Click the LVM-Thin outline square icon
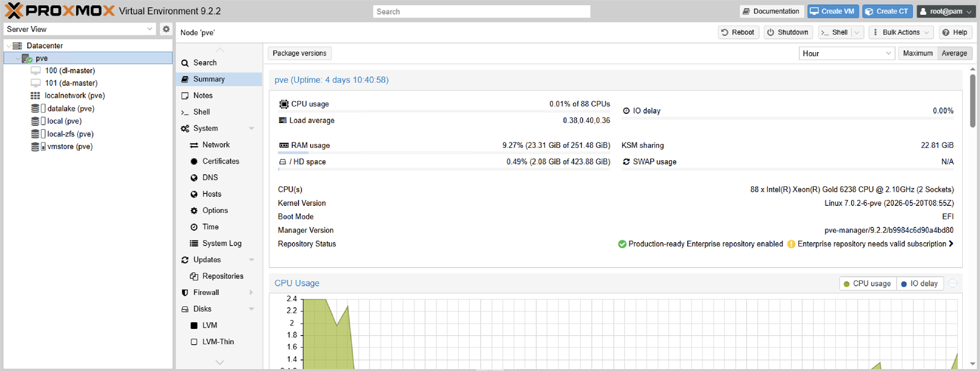Viewport: 980px width, 371px height. point(194,342)
